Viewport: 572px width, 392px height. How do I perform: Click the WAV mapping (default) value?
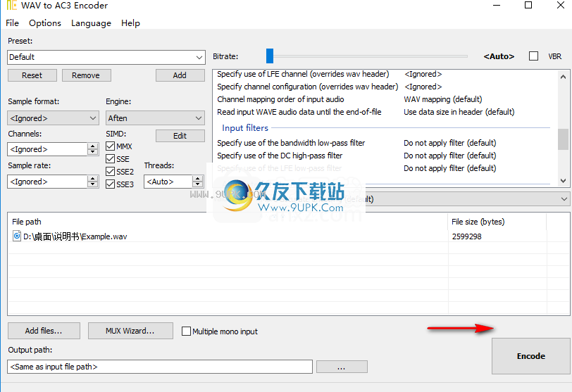point(443,99)
